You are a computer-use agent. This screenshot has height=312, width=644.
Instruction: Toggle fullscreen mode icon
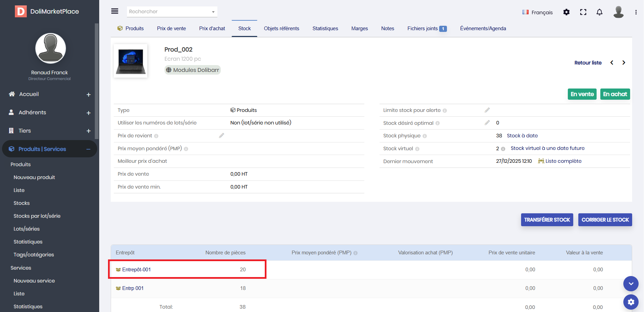point(583,12)
